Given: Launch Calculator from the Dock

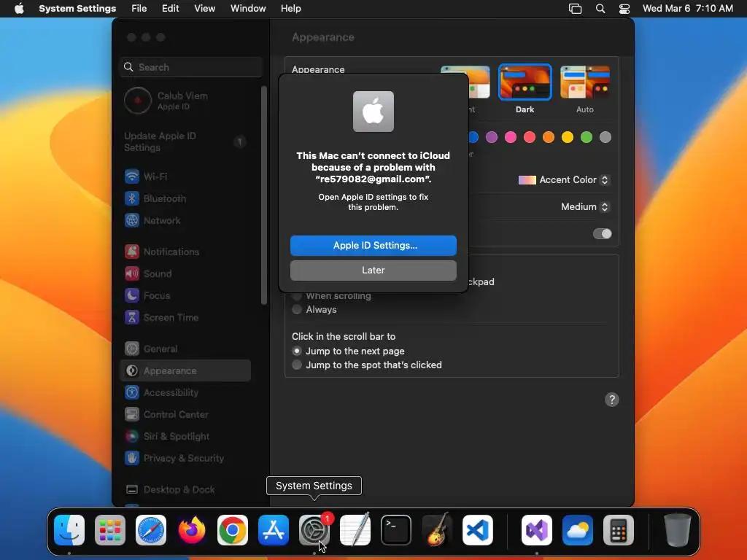Looking at the screenshot, I should coord(619,530).
